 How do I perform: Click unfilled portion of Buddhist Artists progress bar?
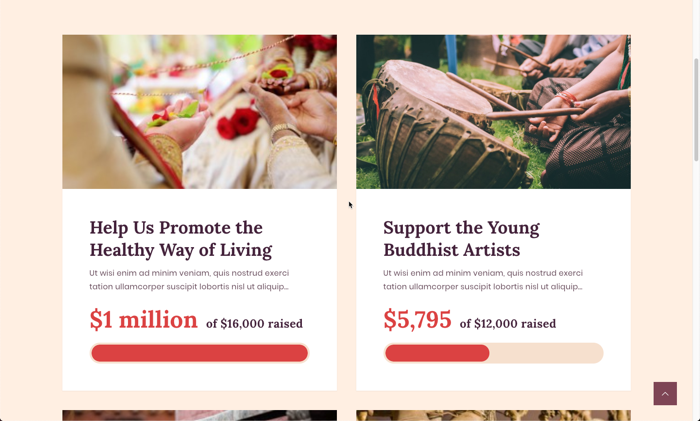coord(546,353)
